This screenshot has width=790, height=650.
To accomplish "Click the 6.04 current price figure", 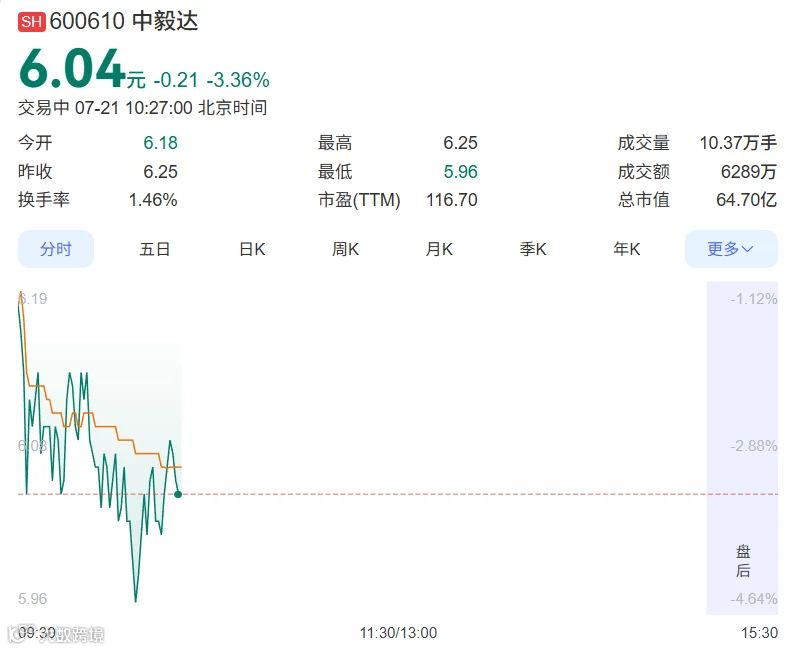I will (x=72, y=68).
